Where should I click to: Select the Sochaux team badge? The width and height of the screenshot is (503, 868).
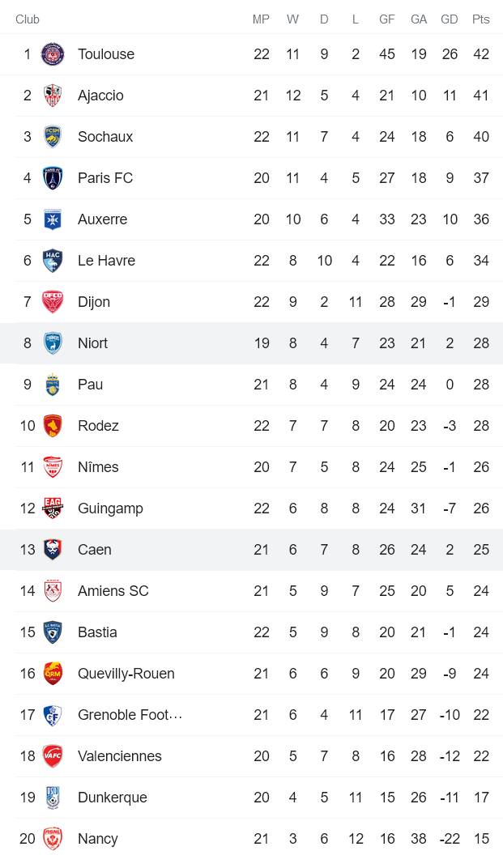tap(53, 136)
